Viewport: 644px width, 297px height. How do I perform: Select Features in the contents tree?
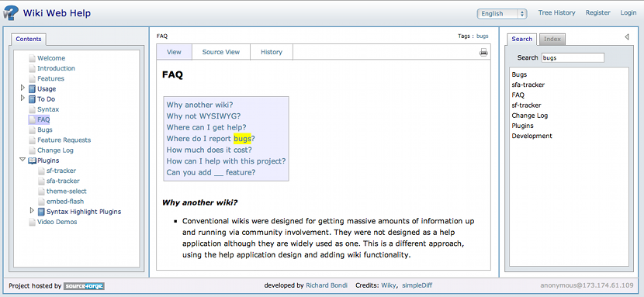click(50, 79)
